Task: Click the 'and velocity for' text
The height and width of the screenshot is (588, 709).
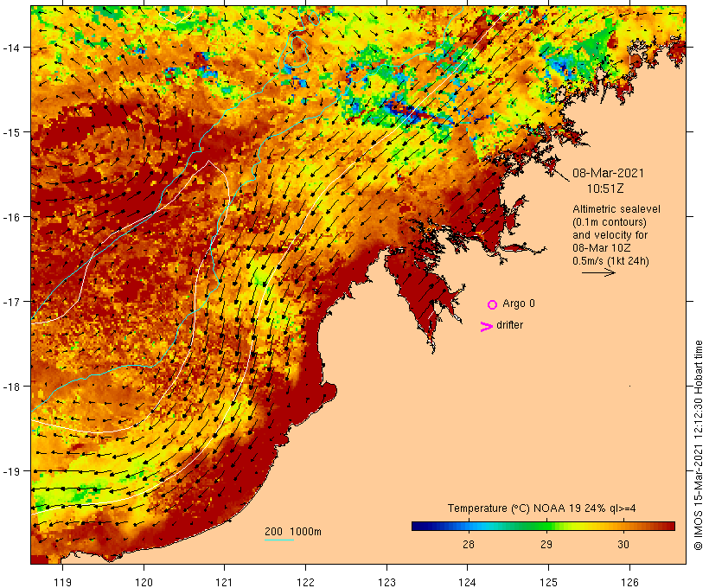Action: point(610,234)
